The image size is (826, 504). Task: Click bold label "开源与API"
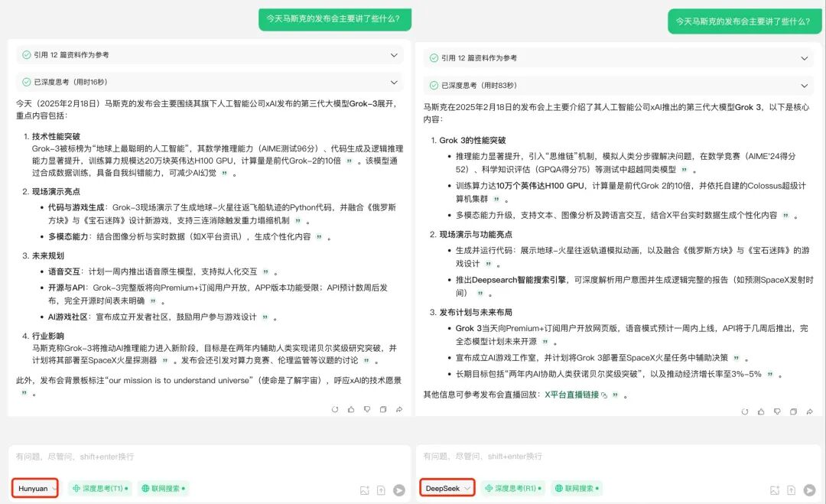click(x=67, y=288)
